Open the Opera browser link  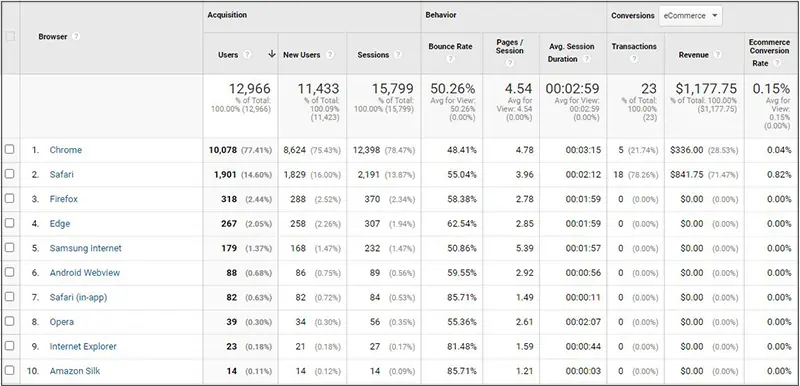[62, 322]
